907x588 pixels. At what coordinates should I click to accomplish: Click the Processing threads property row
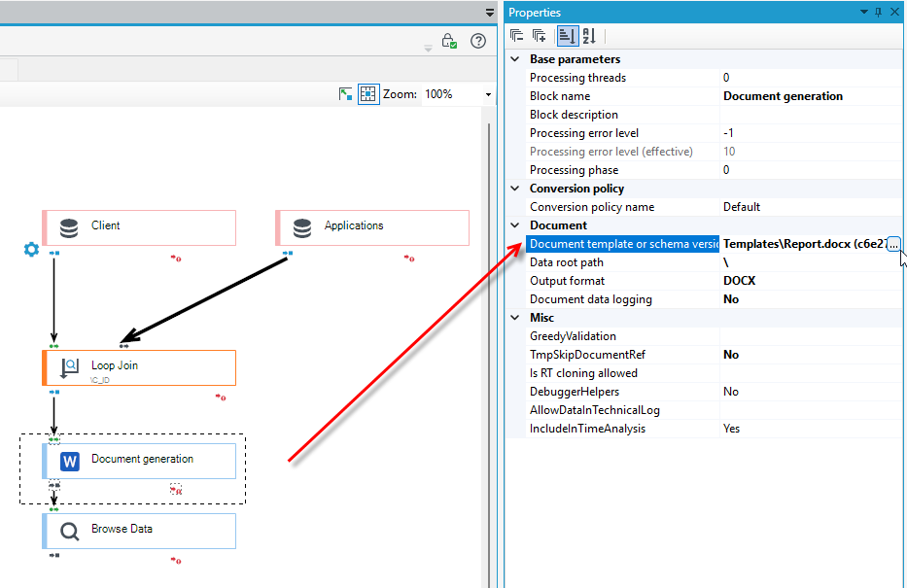[714, 78]
